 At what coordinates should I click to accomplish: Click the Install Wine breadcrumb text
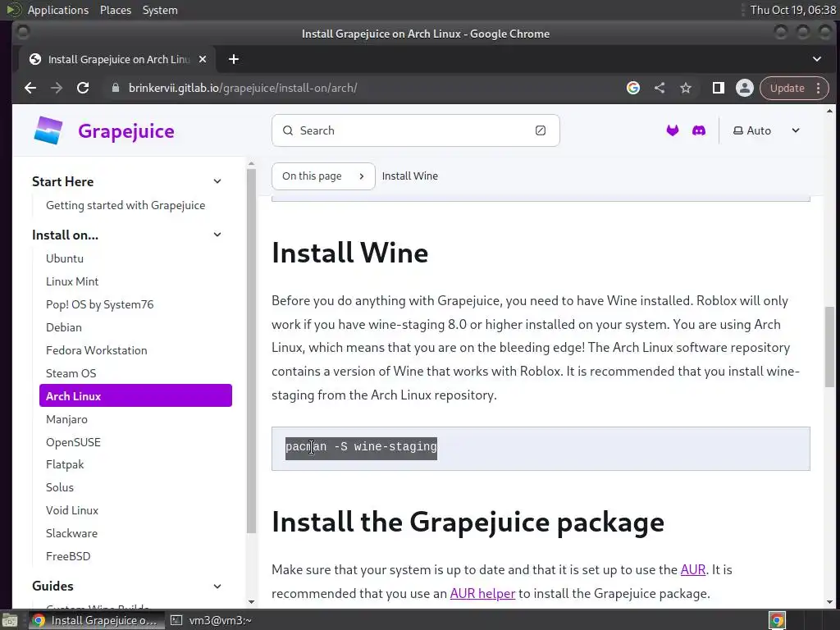[410, 176]
